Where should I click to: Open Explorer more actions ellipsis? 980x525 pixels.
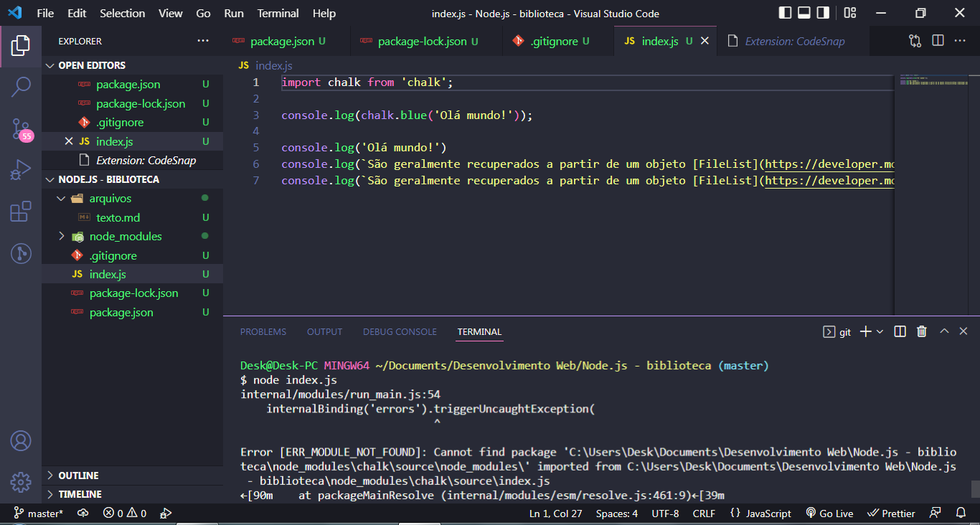[x=203, y=41]
